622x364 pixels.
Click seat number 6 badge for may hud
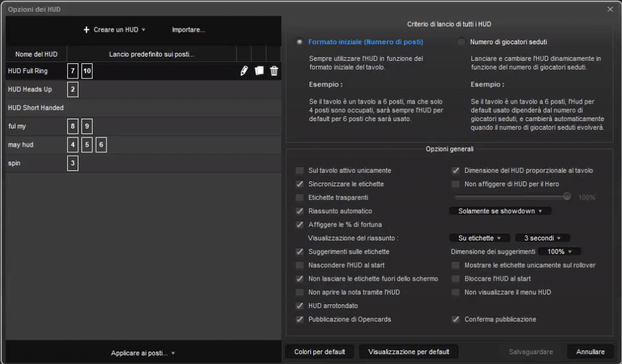pos(101,145)
